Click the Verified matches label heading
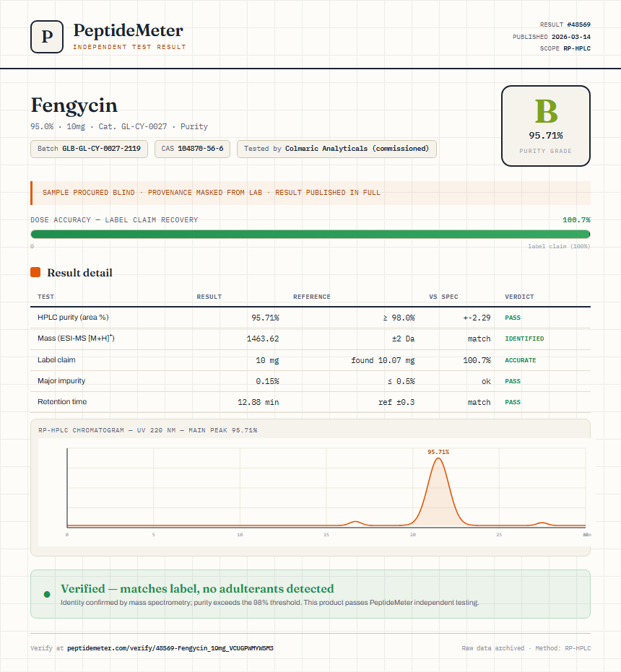The height and width of the screenshot is (672, 621). click(x=197, y=589)
